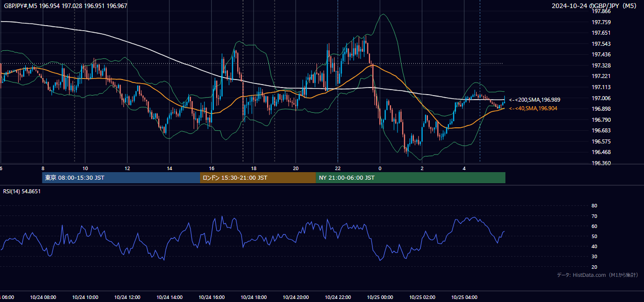
Task: Click price axis value 197.113
Action: [602, 87]
